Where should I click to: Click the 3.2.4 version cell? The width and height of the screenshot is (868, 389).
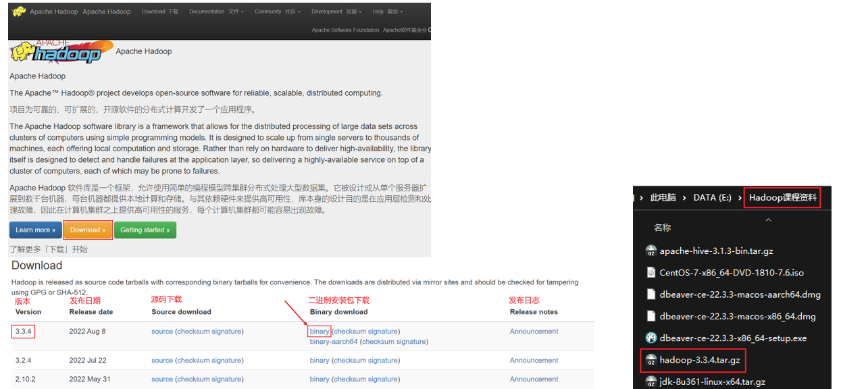[x=24, y=361]
